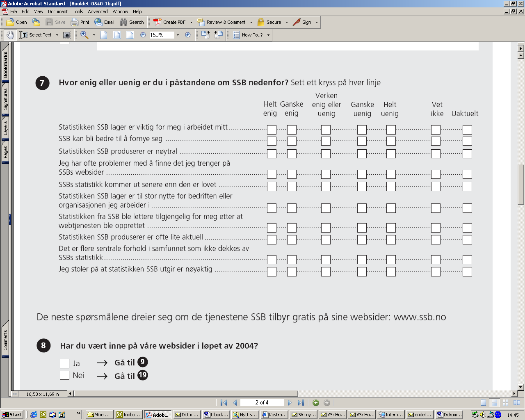Show the Comments side tab
Image resolution: width=525 pixels, height=420 pixels.
point(5,340)
